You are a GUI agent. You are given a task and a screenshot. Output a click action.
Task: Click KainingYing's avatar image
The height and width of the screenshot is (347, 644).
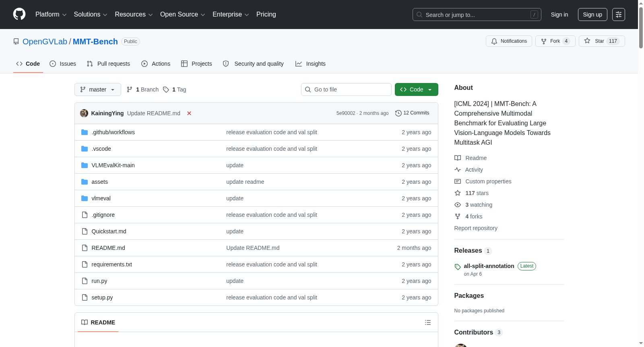coord(84,113)
